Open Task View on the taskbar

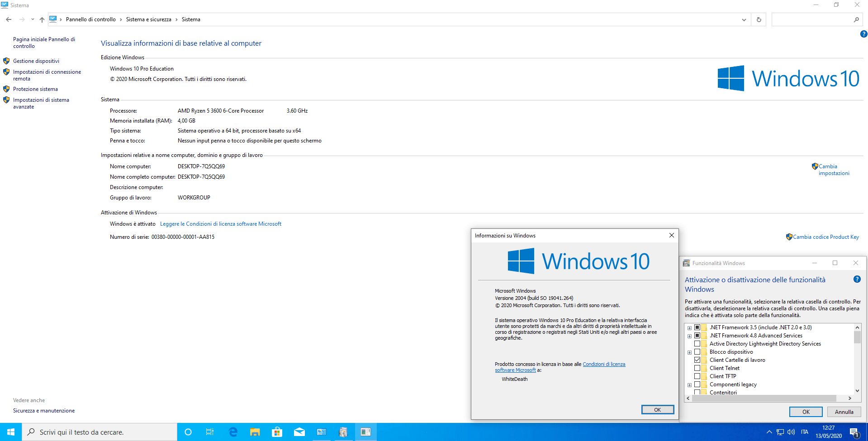(x=210, y=432)
